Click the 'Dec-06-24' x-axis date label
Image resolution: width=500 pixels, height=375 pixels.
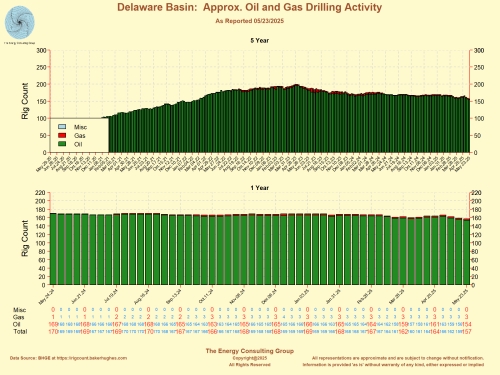pos(269,297)
